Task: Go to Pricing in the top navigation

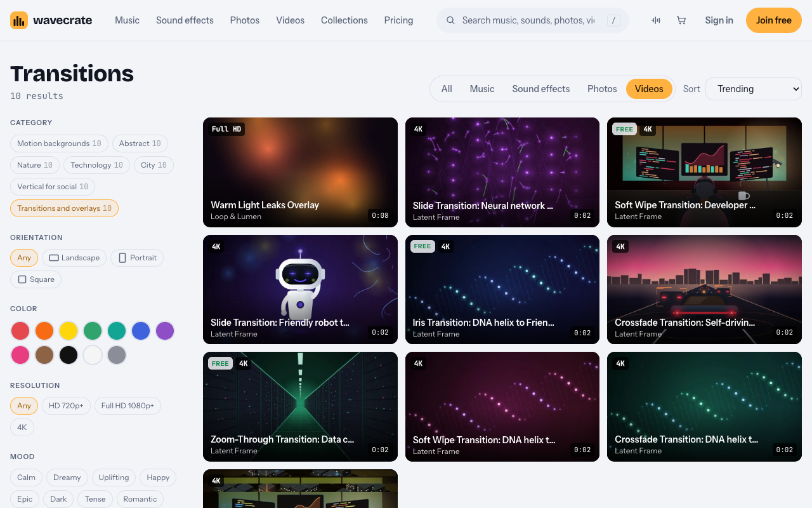Action: click(x=398, y=20)
